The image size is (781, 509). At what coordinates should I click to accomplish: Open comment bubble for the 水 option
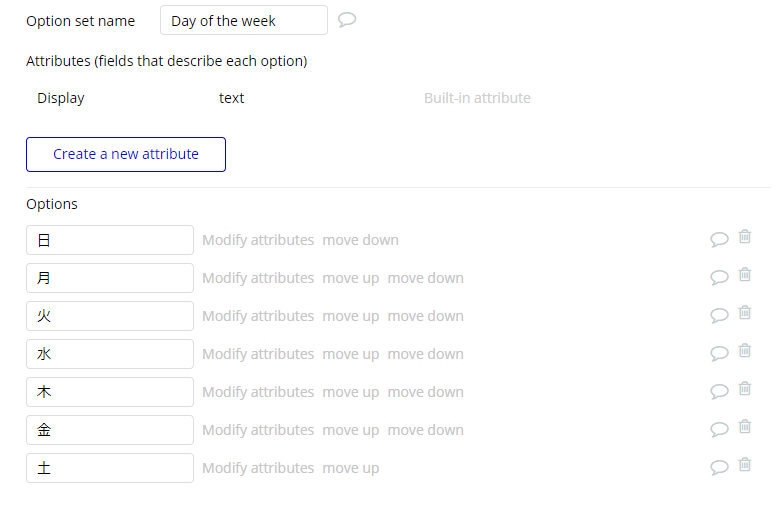click(719, 354)
